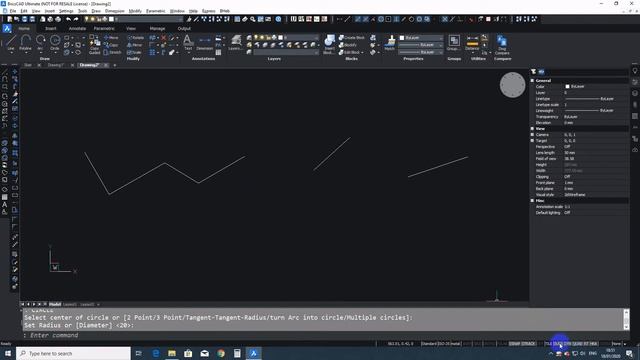Screen dimensions: 640x360
Task: Click the Stretch tool in Modify panel
Action: 113,52
